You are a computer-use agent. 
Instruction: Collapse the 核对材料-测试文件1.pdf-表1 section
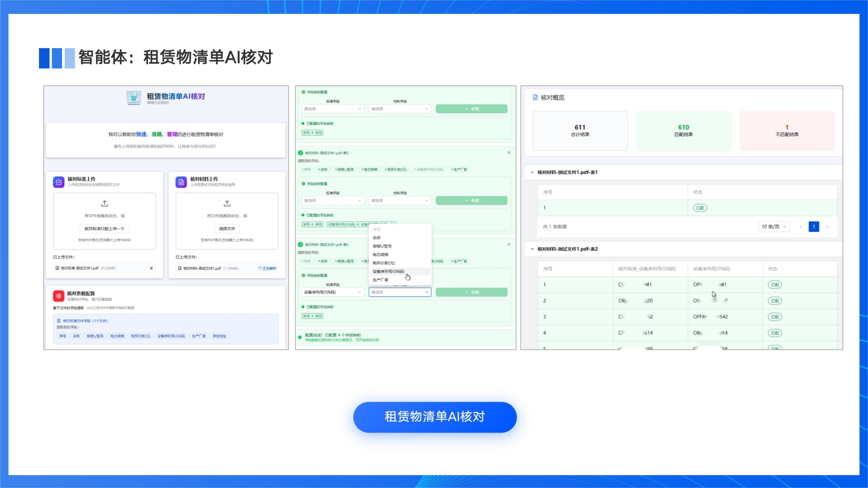pyautogui.click(x=532, y=172)
